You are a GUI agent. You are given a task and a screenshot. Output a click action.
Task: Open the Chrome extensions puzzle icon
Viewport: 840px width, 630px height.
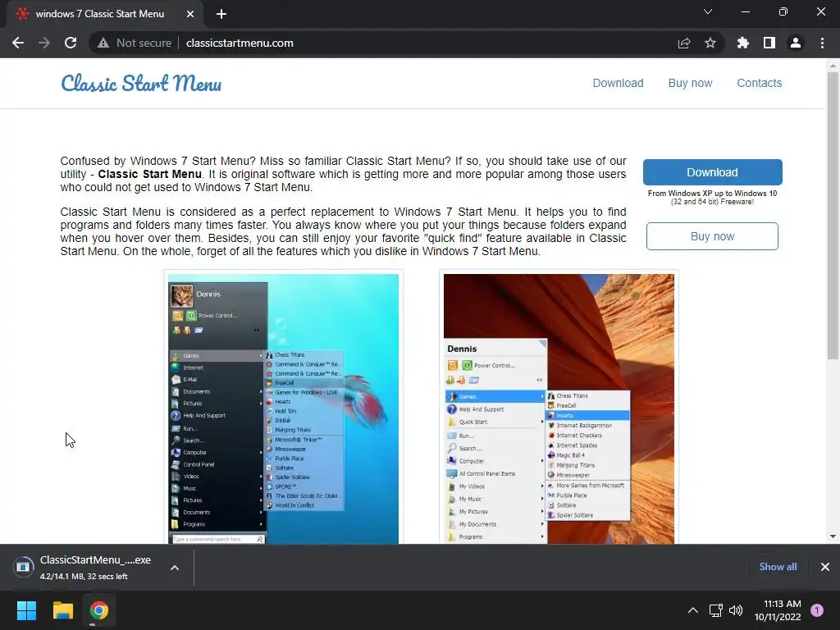pyautogui.click(x=743, y=43)
